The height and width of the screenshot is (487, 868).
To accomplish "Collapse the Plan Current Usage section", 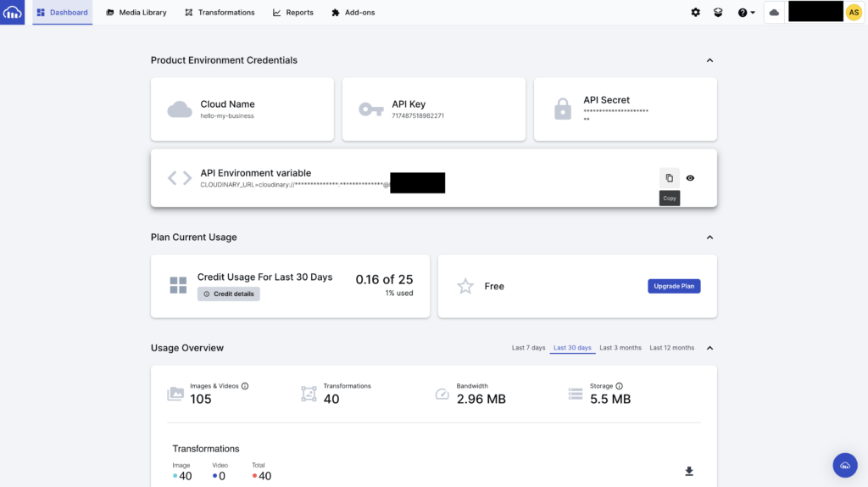I will point(709,237).
